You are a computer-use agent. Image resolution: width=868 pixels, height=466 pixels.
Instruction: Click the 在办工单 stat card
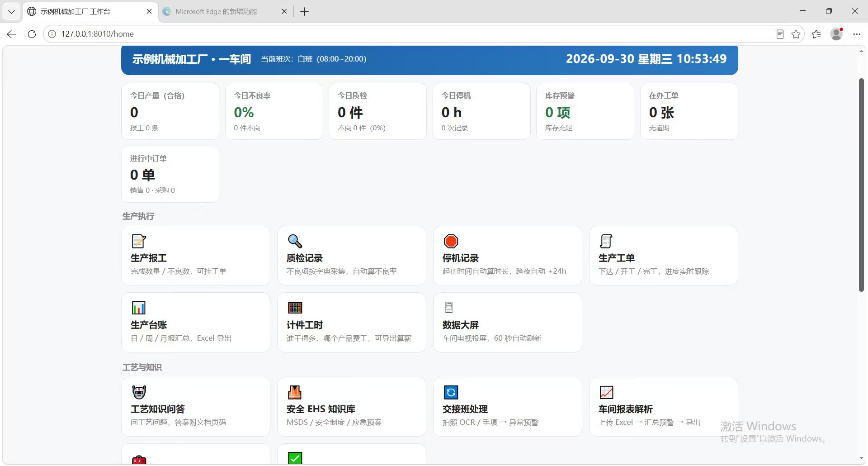(689, 111)
